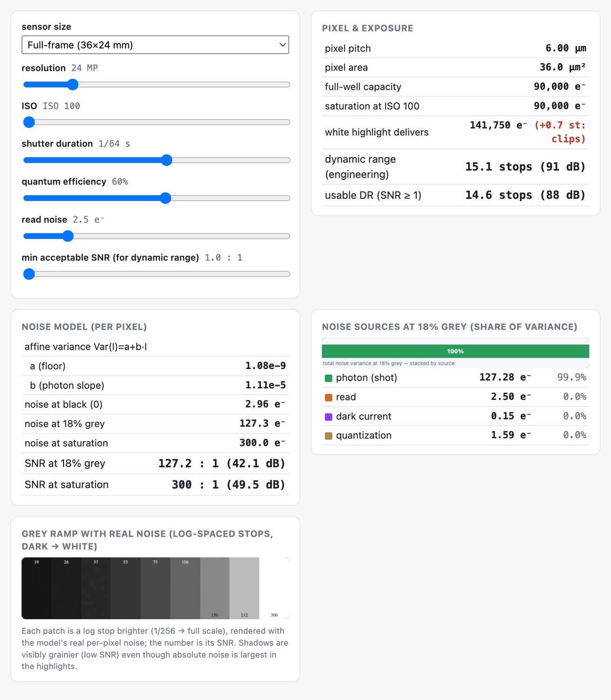The height and width of the screenshot is (700, 611).
Task: Click the green 100% variance bar
Action: tap(455, 351)
